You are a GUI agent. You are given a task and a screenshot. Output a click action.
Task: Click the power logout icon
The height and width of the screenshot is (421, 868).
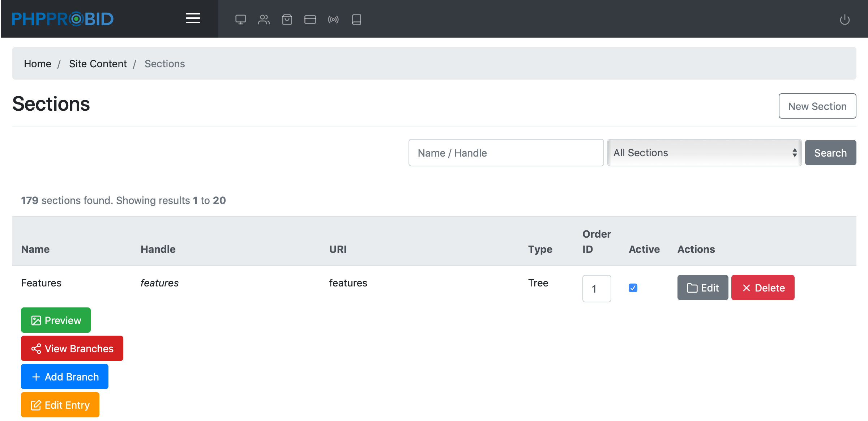point(845,20)
